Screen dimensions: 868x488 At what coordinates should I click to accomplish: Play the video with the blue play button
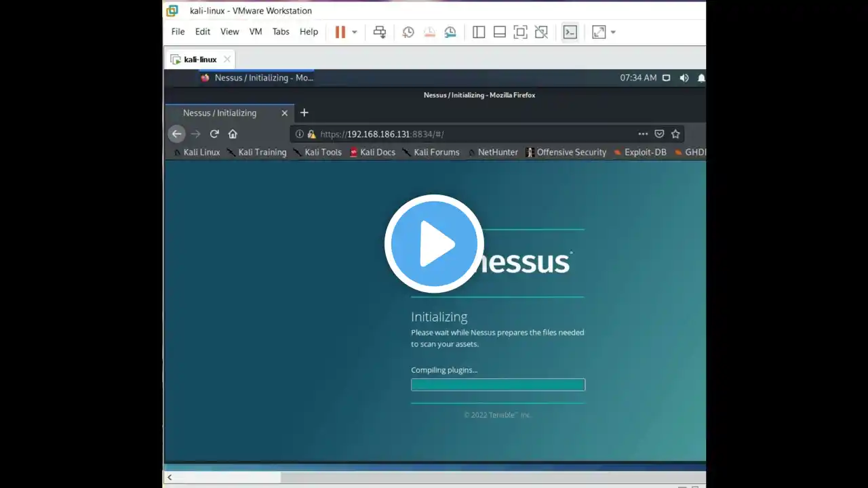click(x=434, y=243)
